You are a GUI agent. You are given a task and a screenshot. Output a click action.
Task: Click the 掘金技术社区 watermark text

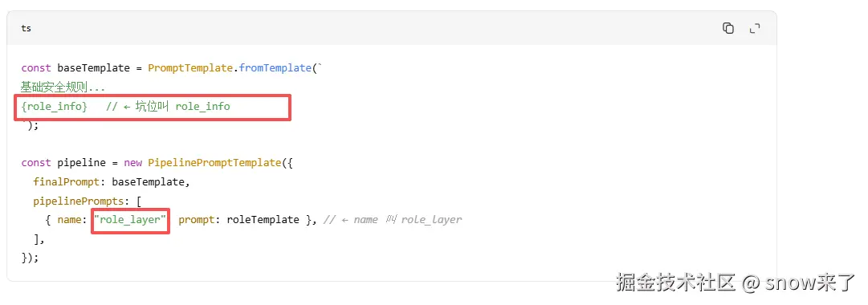[x=675, y=283]
